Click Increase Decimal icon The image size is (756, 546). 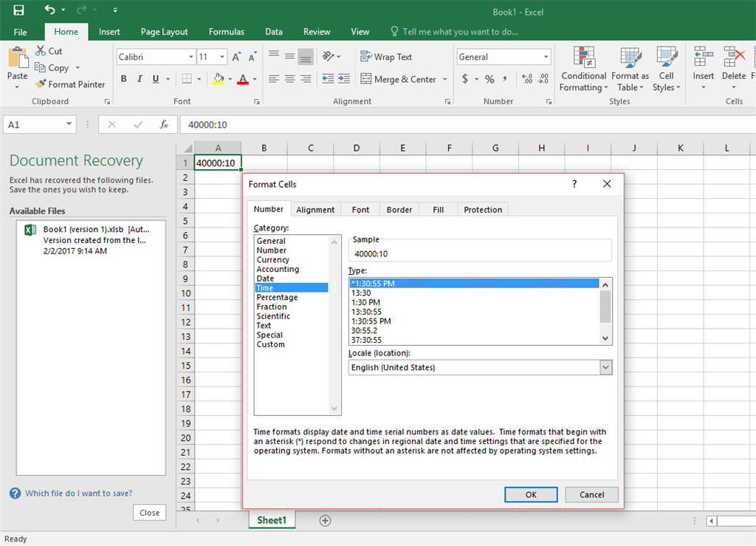click(x=527, y=78)
